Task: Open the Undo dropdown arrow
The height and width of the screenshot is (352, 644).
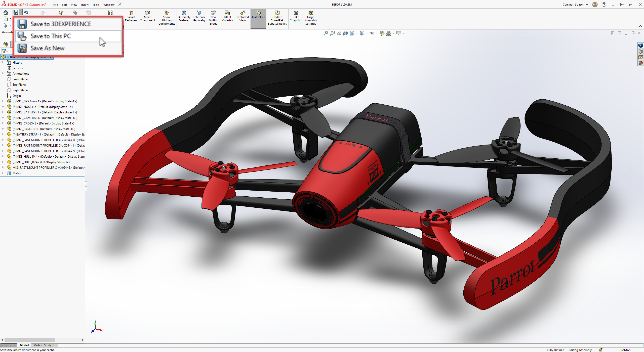Action: (31, 12)
